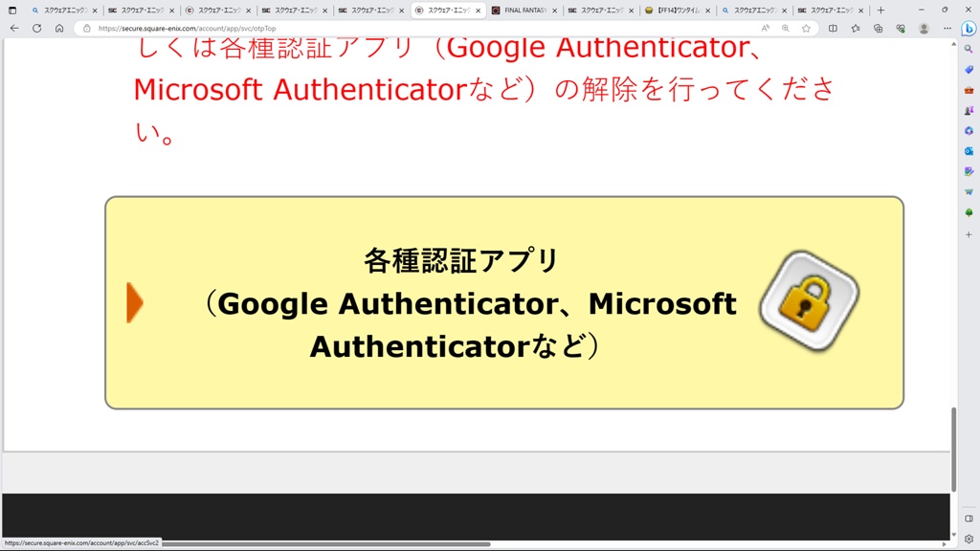
Task: Open the 各種認証アプリ authenticator button
Action: 503,302
